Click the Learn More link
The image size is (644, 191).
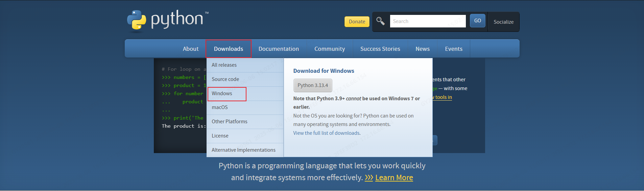[x=394, y=177]
